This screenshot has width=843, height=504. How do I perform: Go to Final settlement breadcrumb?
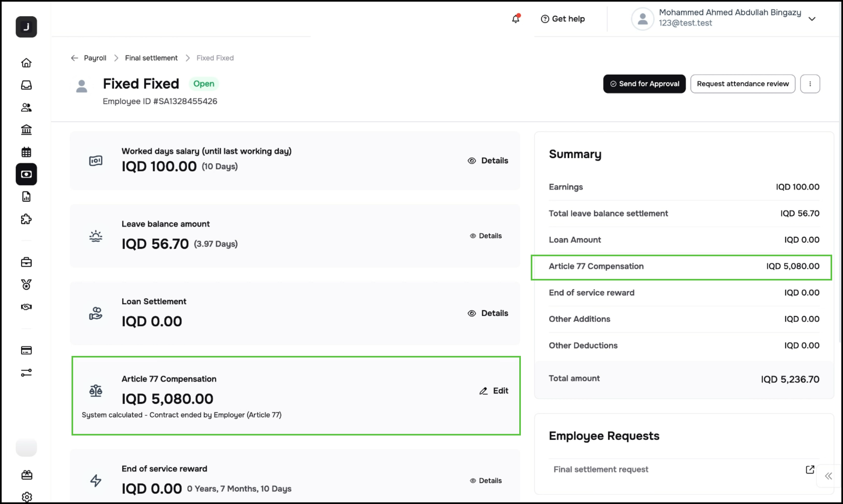point(151,58)
